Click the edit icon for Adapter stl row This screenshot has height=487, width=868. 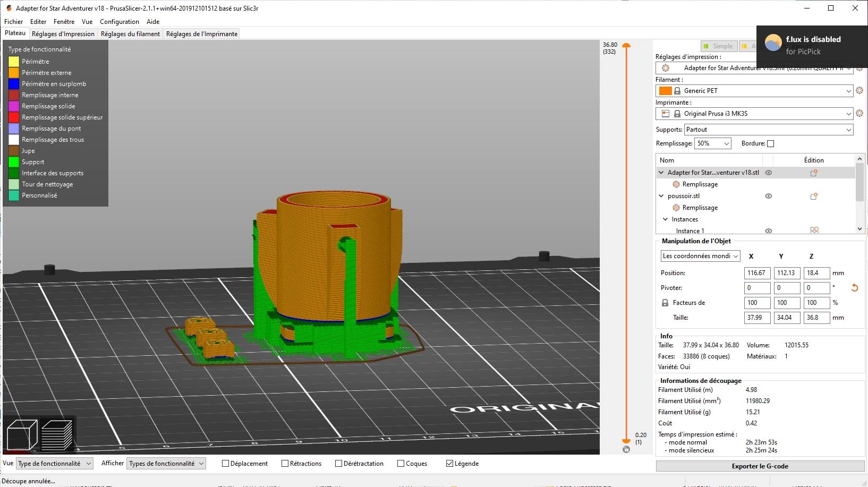813,173
